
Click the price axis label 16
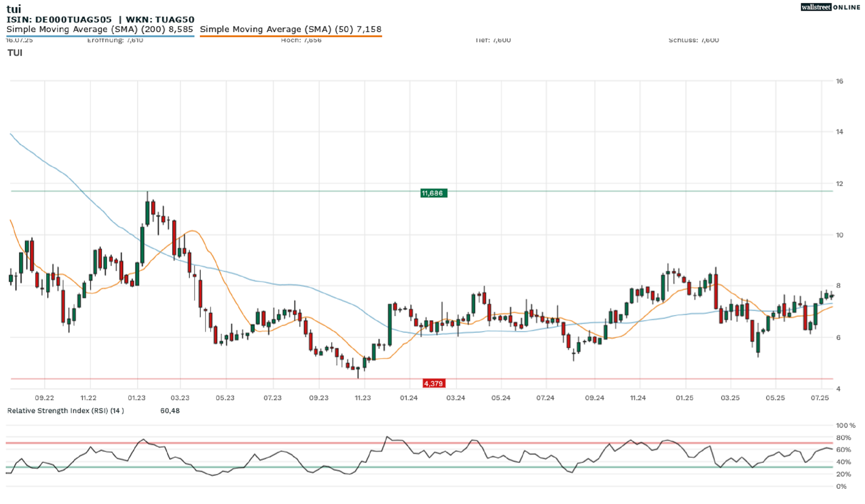839,81
